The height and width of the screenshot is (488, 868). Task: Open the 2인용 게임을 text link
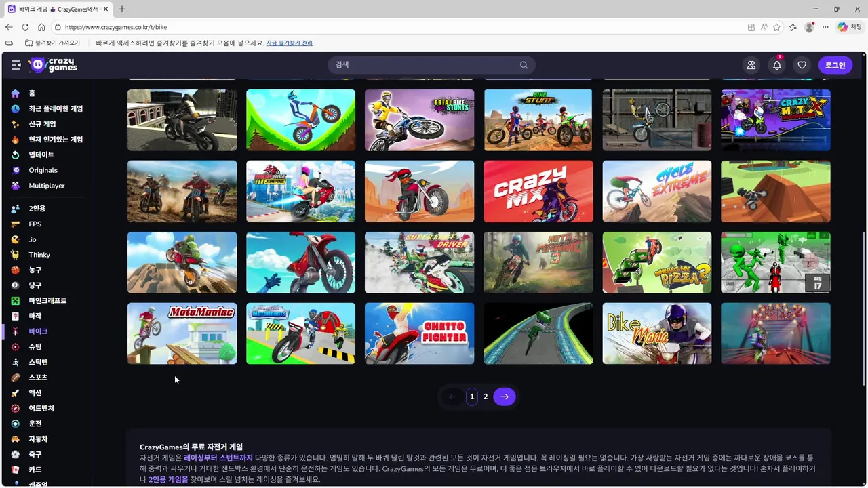168,479
